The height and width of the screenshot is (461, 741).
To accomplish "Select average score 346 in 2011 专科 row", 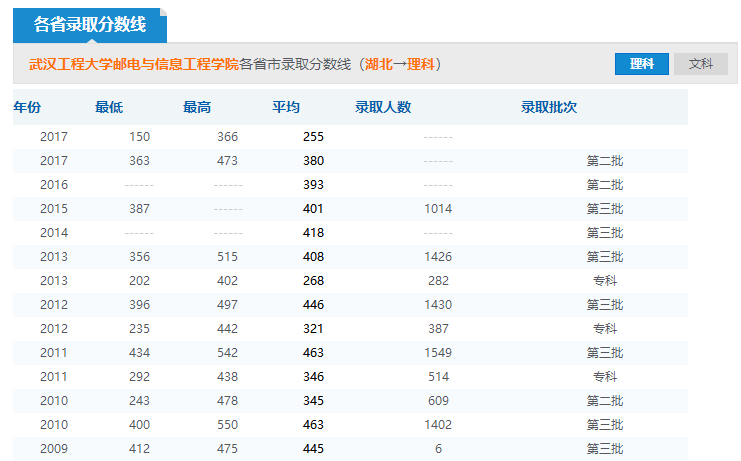I will [x=313, y=377].
